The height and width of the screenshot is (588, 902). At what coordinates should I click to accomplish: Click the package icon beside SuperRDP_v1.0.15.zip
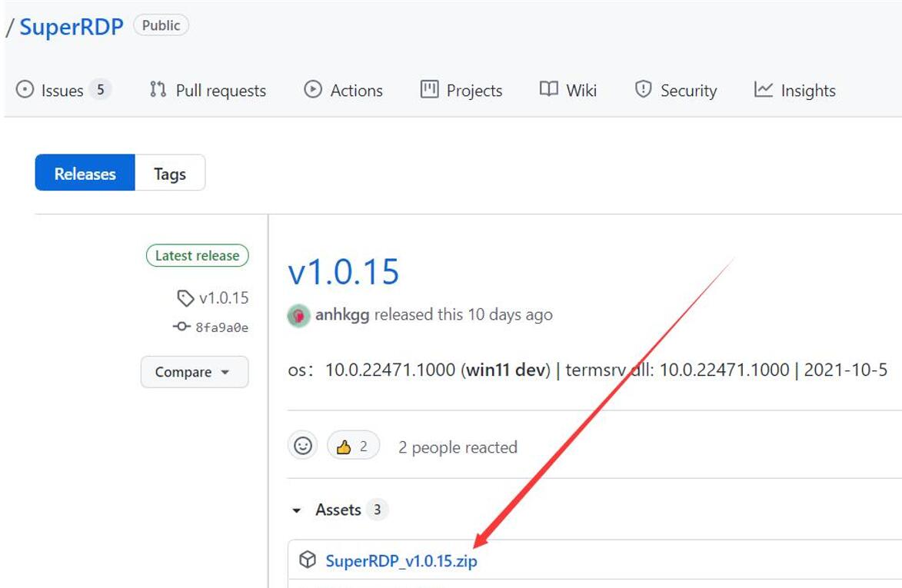(x=308, y=560)
